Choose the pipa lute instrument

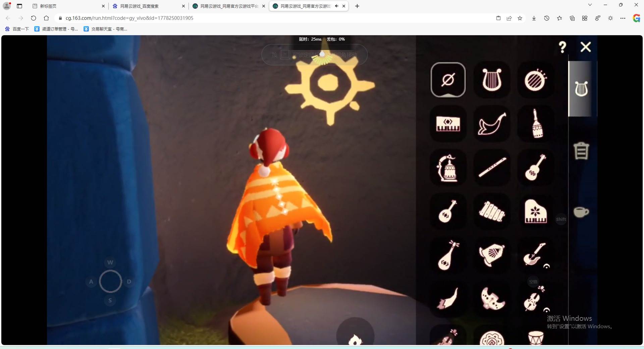[x=448, y=255]
